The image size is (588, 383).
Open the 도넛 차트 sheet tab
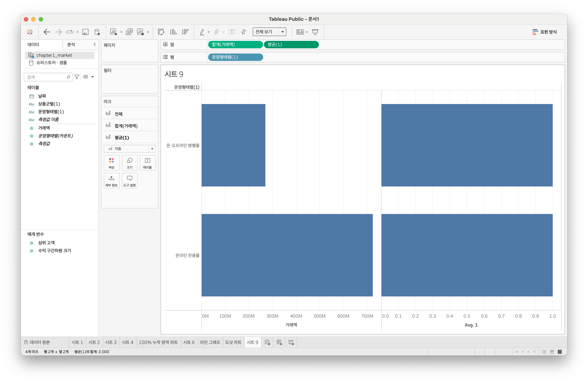pyautogui.click(x=233, y=342)
